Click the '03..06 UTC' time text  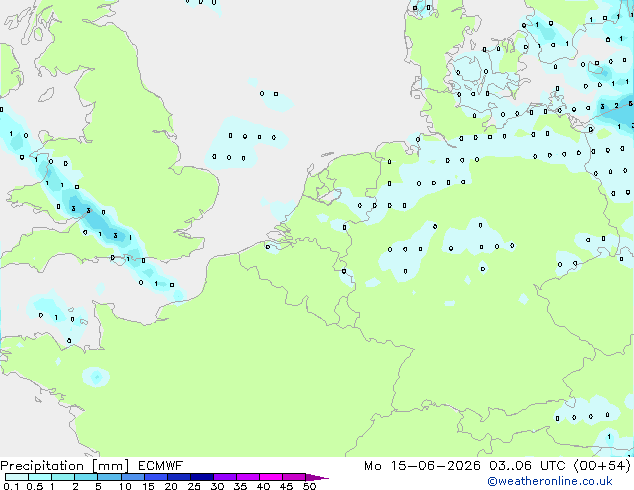pyautogui.click(x=527, y=466)
